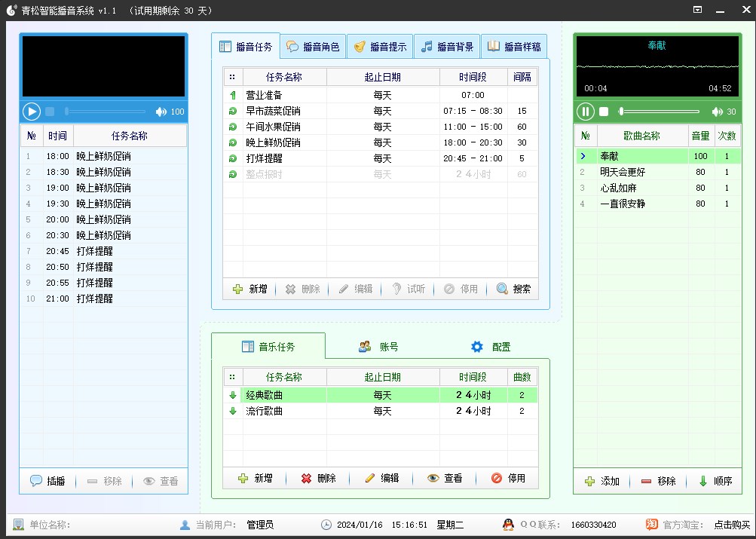
Task: Open the 配置 settings tab
Action: 491,347
